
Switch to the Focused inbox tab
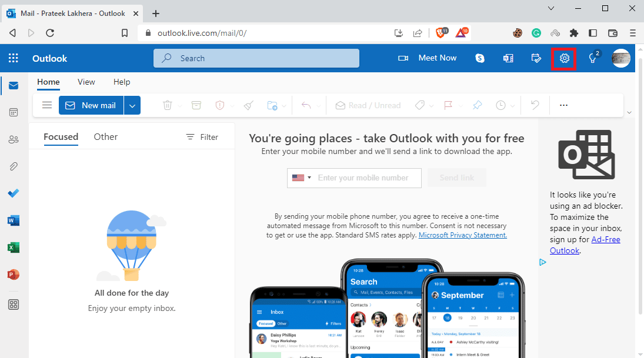61,137
